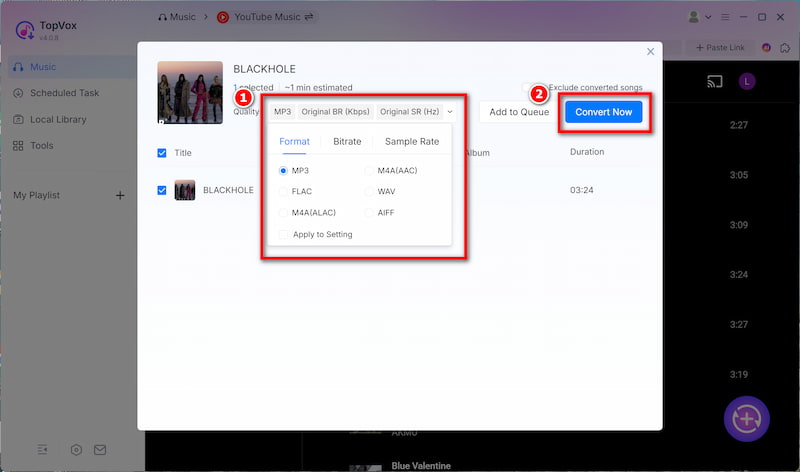Image resolution: width=800 pixels, height=472 pixels.
Task: Switch to the Bitrate tab
Action: [347, 141]
